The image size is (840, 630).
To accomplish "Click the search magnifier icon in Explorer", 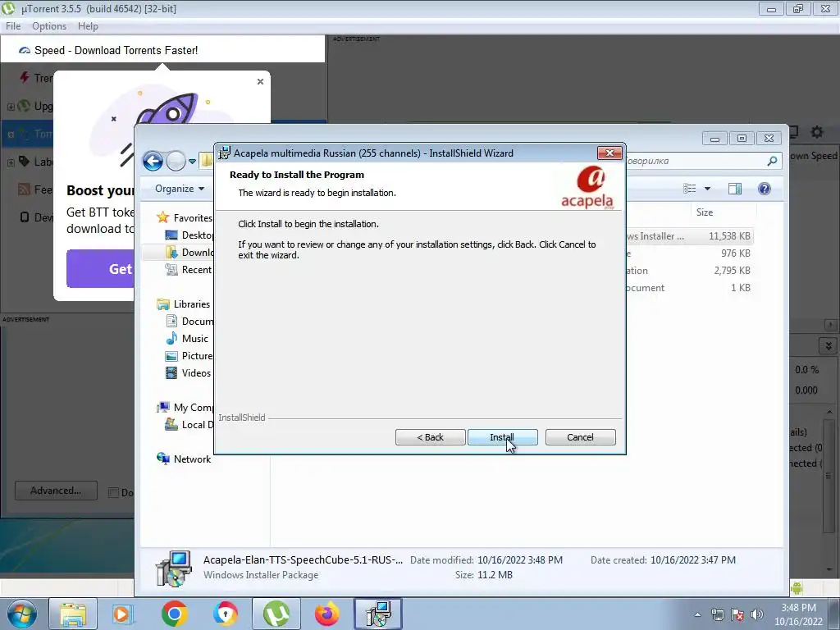I will point(772,161).
